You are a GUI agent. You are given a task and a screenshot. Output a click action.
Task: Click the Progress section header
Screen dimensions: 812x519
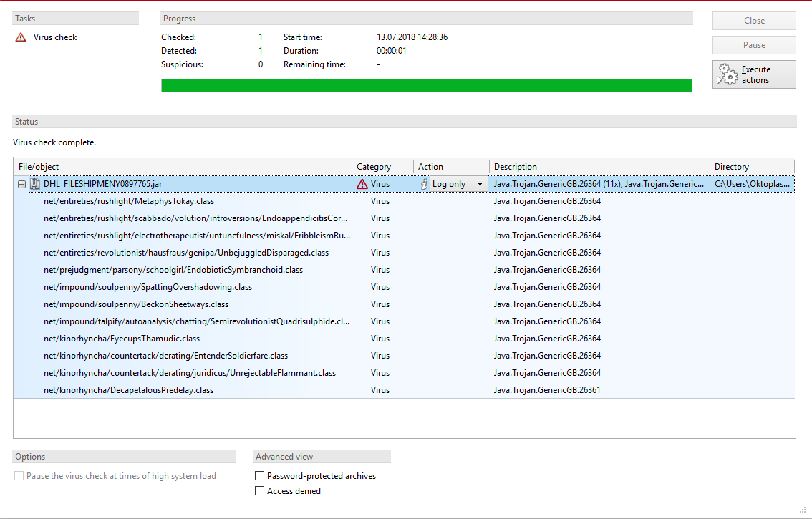click(x=426, y=18)
